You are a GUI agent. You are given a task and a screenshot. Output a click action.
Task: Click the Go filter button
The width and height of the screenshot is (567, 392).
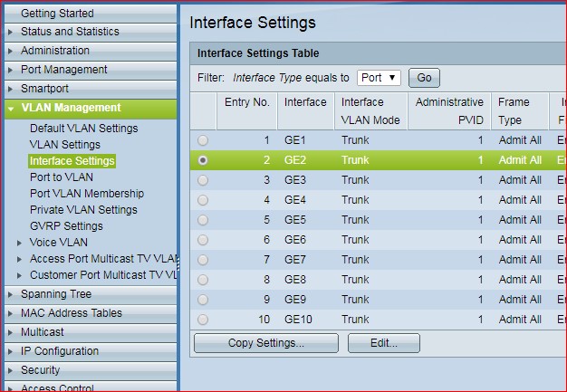(424, 78)
